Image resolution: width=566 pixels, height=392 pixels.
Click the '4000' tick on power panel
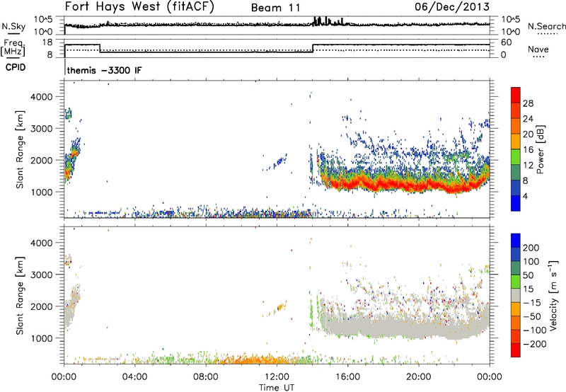(42, 97)
